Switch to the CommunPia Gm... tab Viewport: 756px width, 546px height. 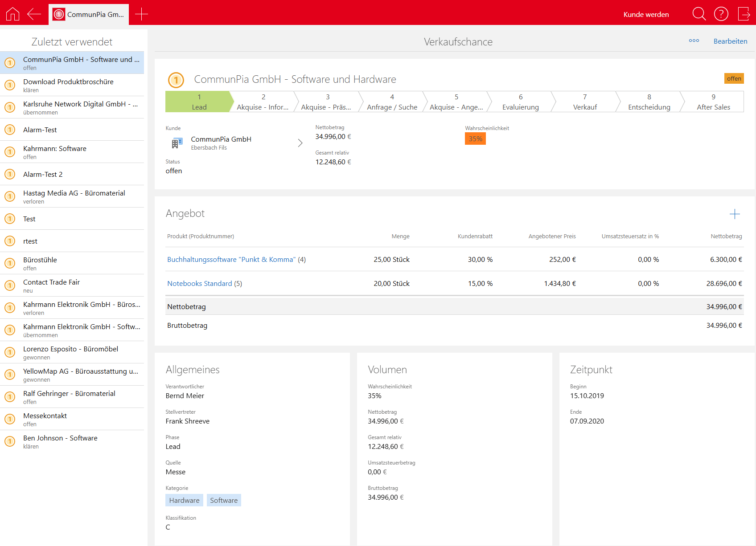(x=89, y=14)
